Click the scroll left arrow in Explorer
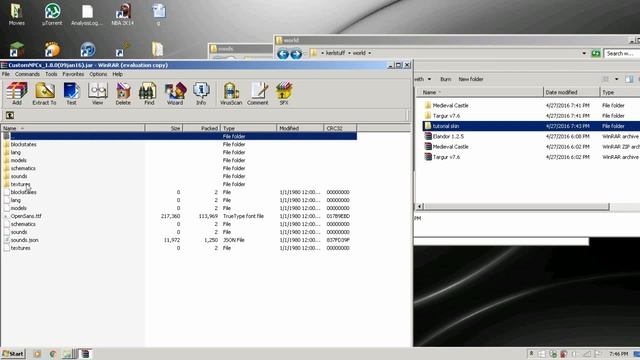 click(x=419, y=207)
